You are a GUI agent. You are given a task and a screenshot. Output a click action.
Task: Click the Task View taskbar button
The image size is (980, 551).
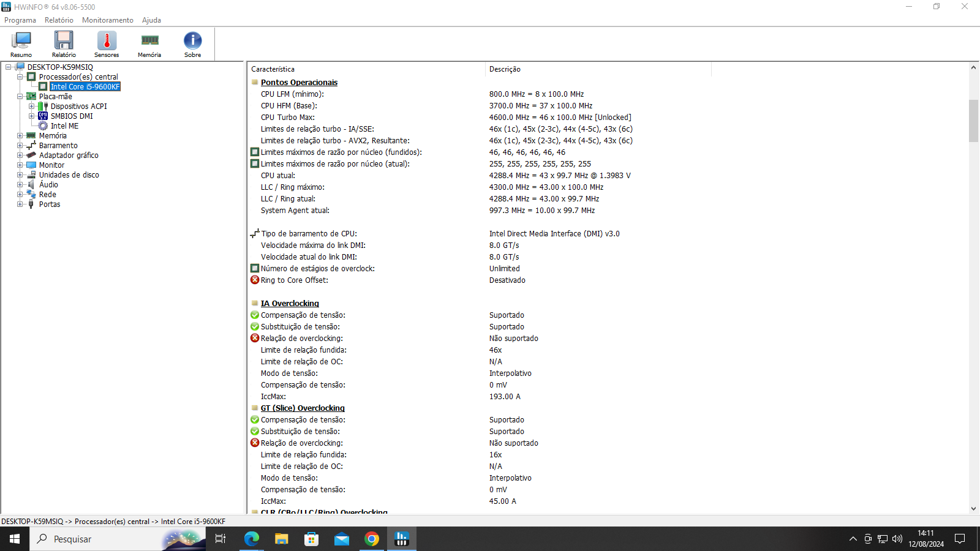[x=221, y=539]
